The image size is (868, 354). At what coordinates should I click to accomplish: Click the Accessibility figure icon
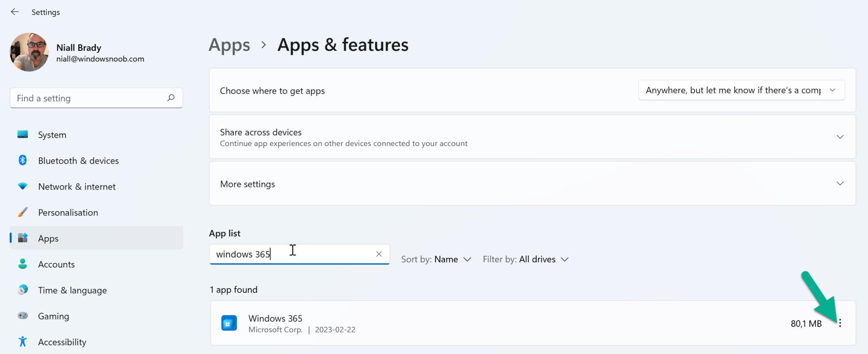pyautogui.click(x=23, y=341)
